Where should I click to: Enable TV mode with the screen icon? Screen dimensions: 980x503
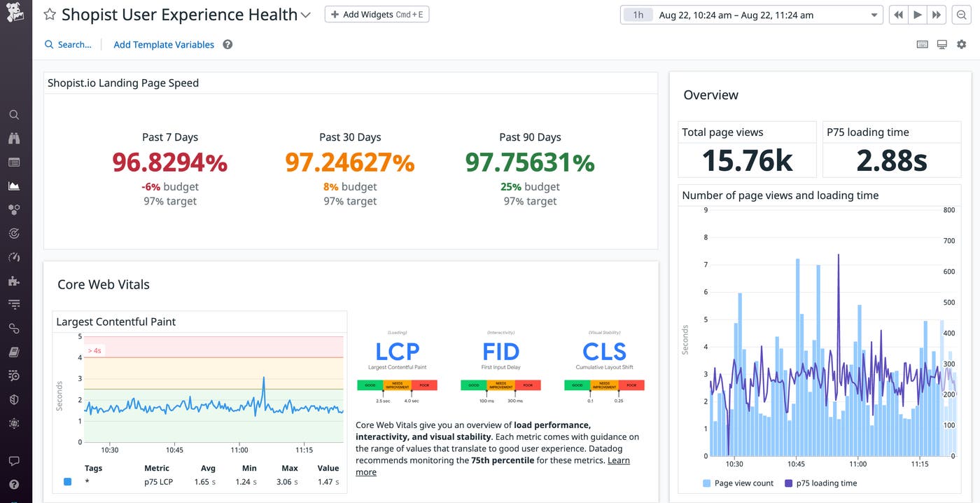941,43
